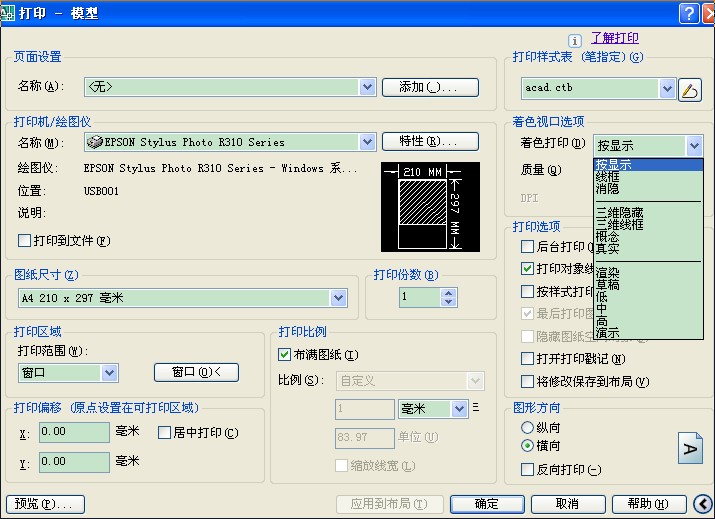Choose 真实 in shade plot list

pos(648,248)
